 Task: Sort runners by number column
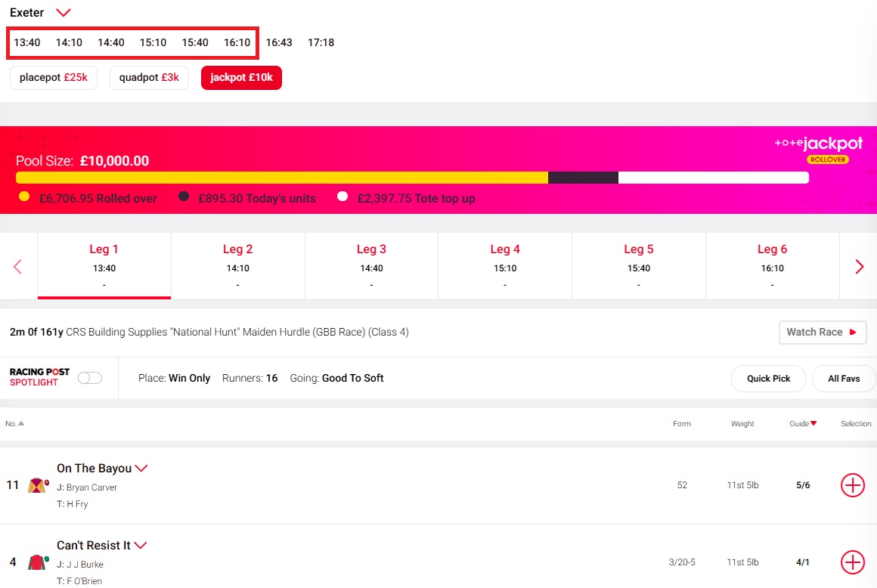coord(14,423)
